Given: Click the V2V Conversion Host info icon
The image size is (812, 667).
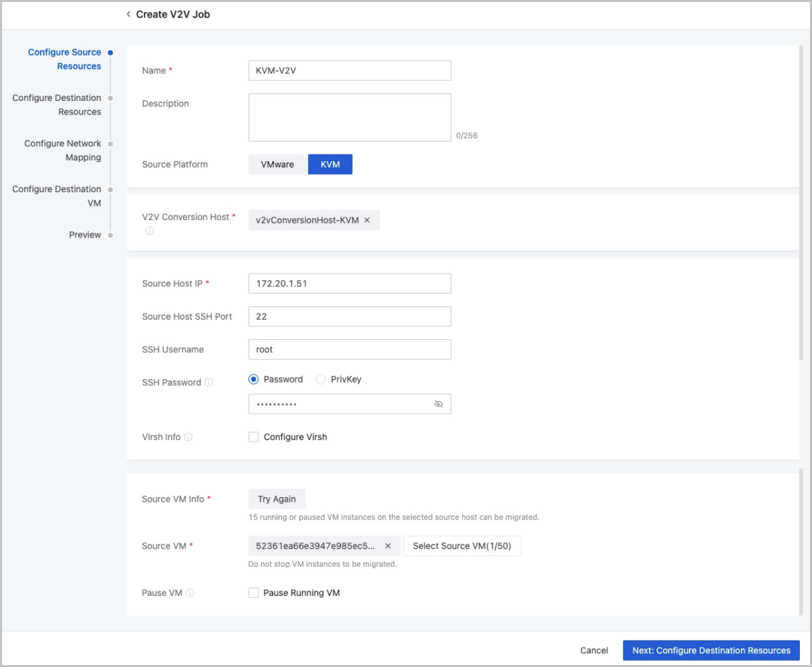Looking at the screenshot, I should [149, 231].
